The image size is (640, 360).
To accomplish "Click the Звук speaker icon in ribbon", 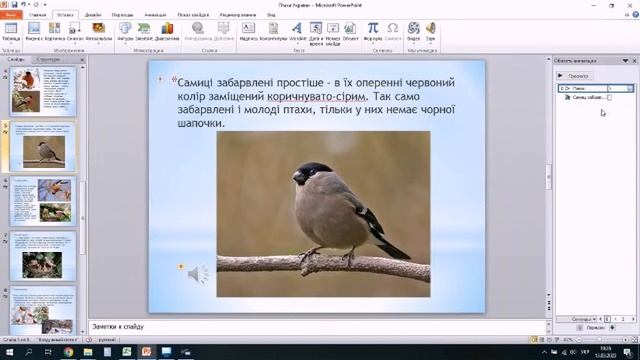I will click(431, 29).
